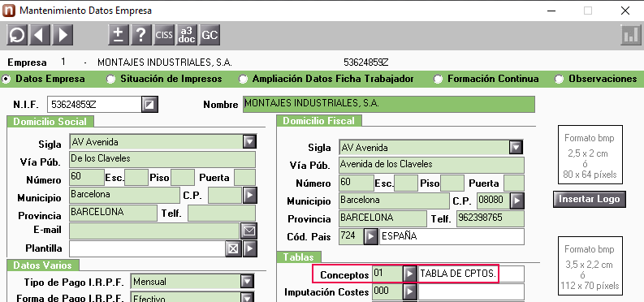Click the Nombre field with company name
The width and height of the screenshot is (644, 302).
pyautogui.click(x=389, y=104)
